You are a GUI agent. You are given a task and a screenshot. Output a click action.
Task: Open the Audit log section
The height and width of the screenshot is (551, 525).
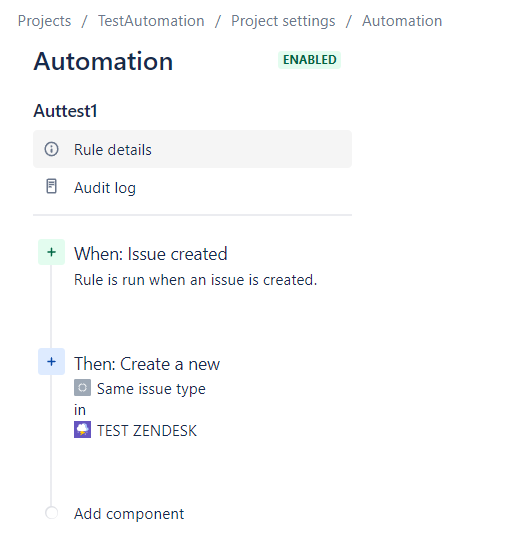pyautogui.click(x=192, y=187)
